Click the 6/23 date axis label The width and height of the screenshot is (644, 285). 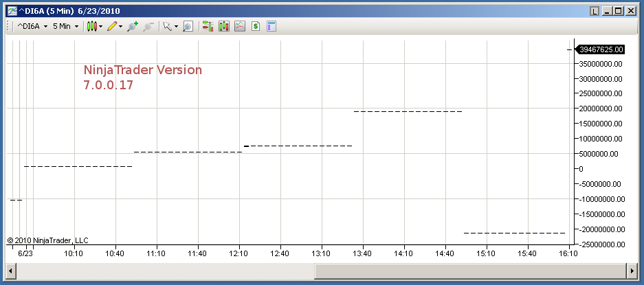tap(25, 253)
